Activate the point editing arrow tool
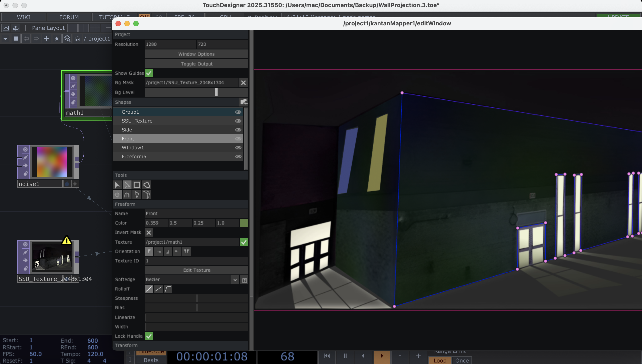The height and width of the screenshot is (364, 642). point(127,185)
